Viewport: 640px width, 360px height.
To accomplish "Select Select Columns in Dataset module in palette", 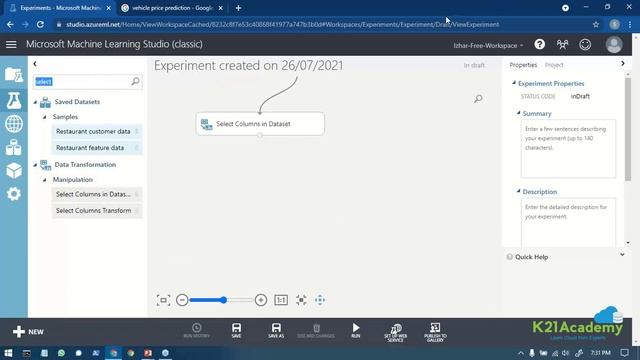I will pyautogui.click(x=97, y=194).
